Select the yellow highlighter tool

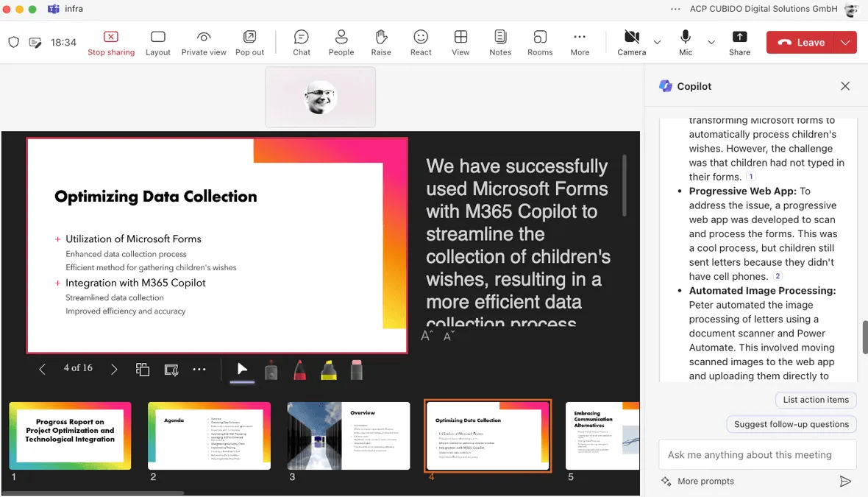point(329,370)
